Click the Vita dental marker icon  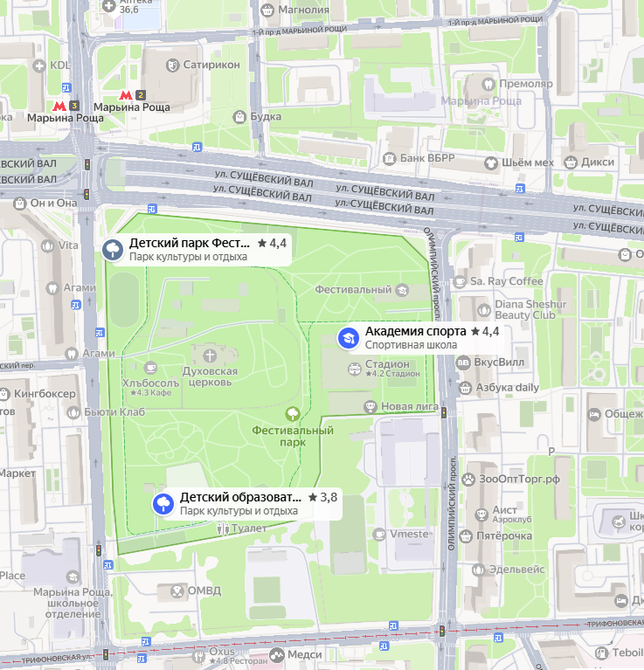click(47, 245)
